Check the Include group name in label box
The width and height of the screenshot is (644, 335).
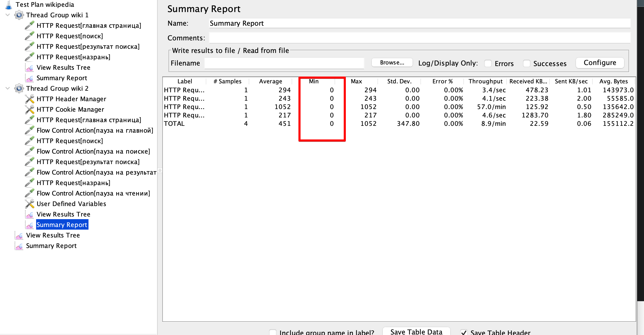(273, 332)
